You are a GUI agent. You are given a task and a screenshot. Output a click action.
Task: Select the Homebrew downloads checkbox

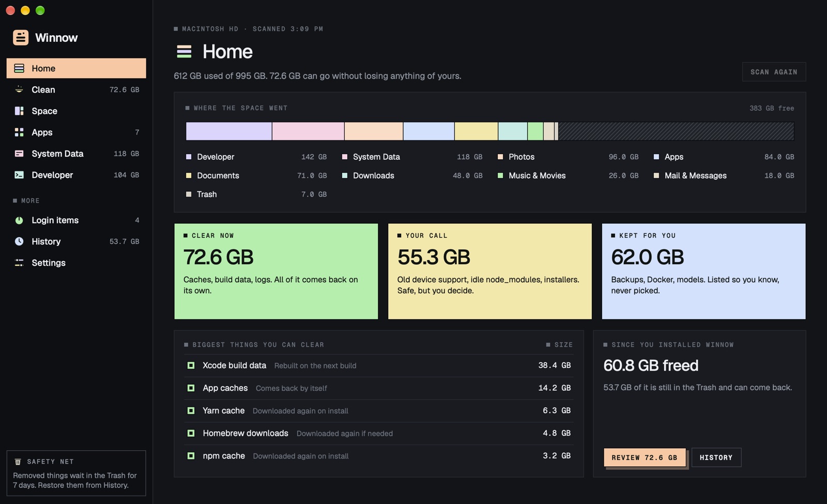191,433
